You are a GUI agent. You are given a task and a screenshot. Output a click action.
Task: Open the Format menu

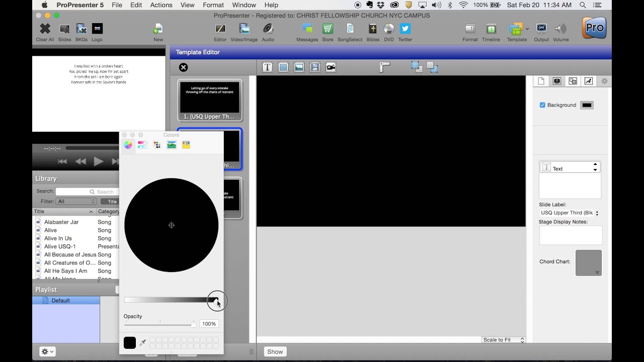tap(213, 5)
